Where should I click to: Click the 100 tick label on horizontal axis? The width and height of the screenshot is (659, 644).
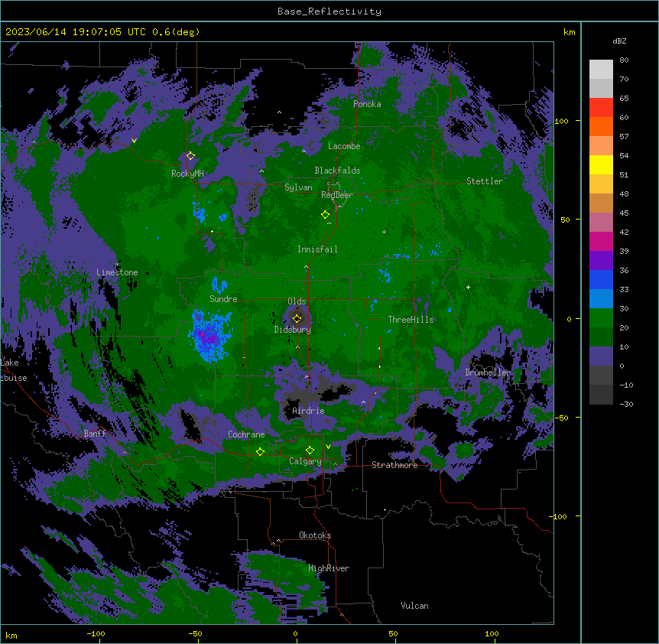pos(492,633)
